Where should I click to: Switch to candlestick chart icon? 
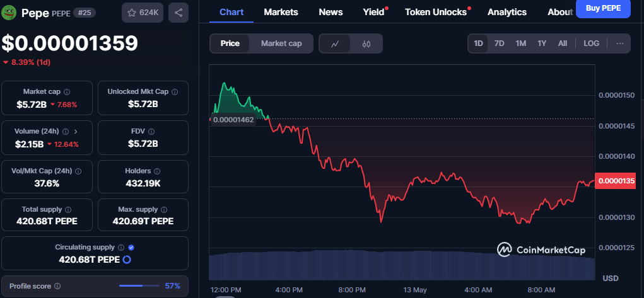[366, 43]
